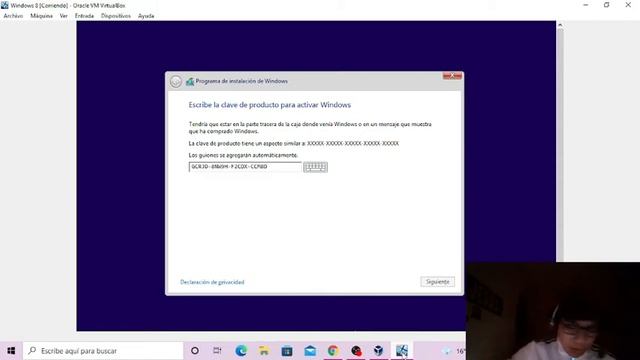This screenshot has width=640, height=360.
Task: Close the VirtualBox window
Action: point(628,5)
